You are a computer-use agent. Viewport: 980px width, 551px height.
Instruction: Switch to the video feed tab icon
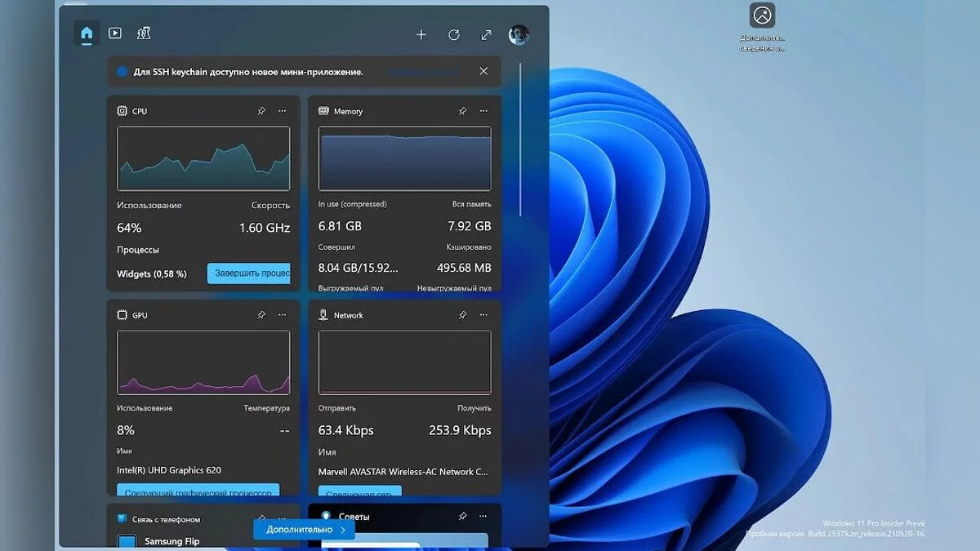[x=115, y=33]
